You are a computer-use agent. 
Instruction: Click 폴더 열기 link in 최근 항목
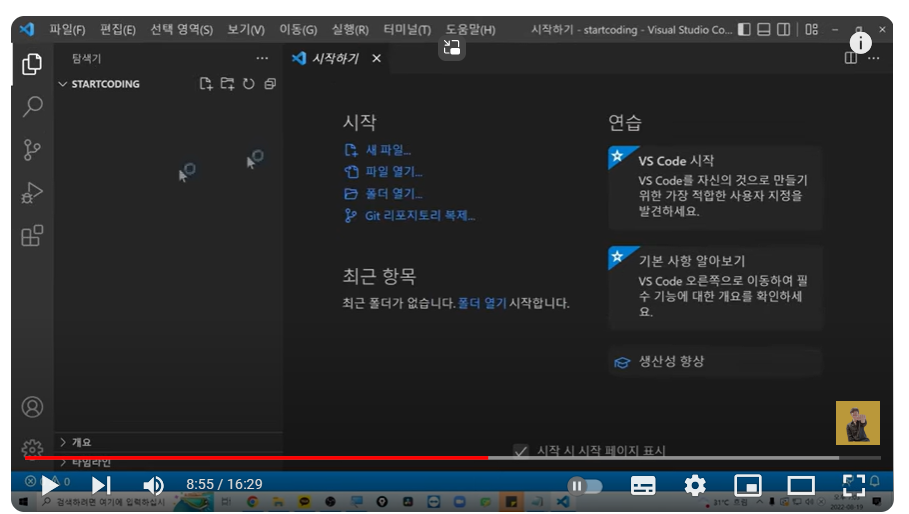pyautogui.click(x=482, y=303)
